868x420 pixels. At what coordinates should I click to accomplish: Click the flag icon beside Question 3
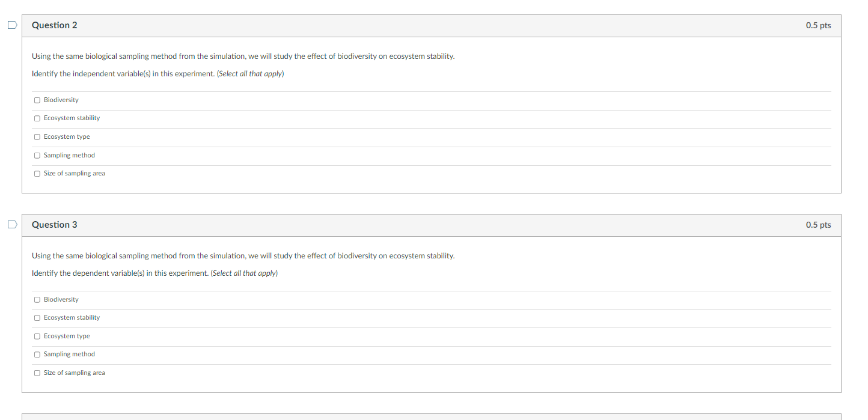pos(11,224)
